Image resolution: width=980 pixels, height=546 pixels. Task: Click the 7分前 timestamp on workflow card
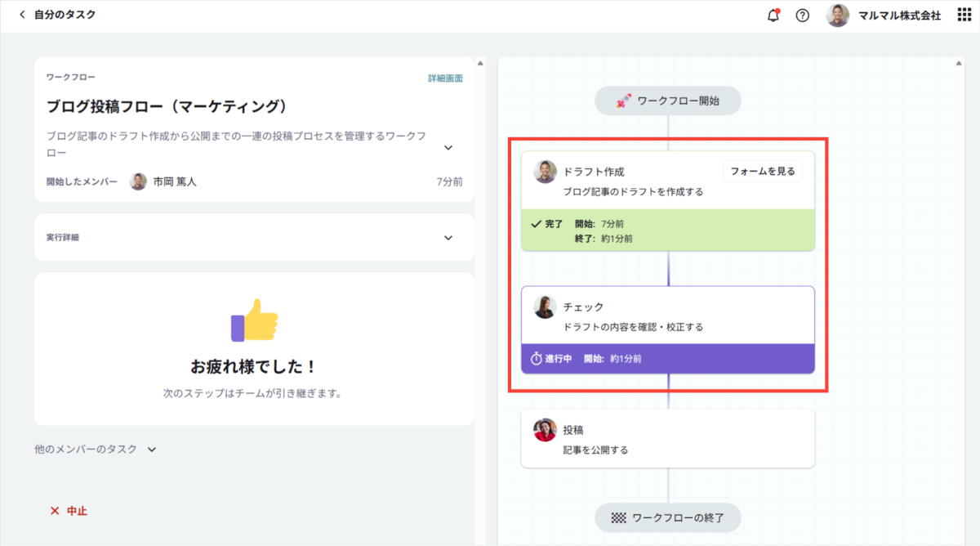pyautogui.click(x=449, y=182)
